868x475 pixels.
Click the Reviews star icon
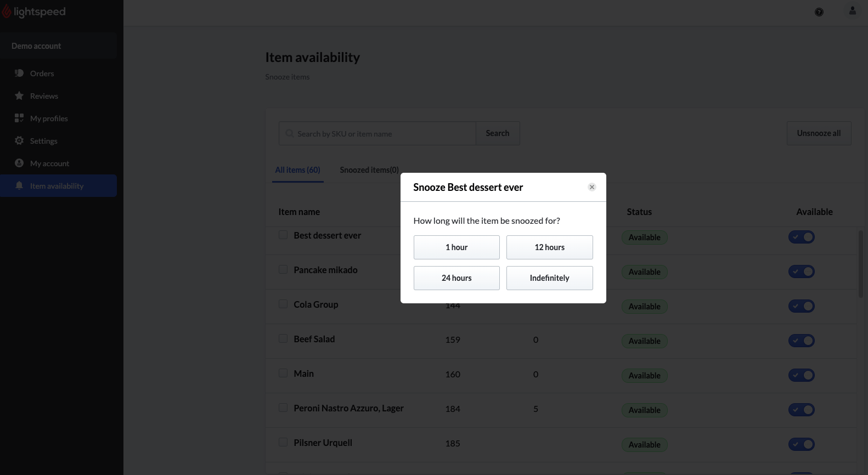[x=19, y=96]
